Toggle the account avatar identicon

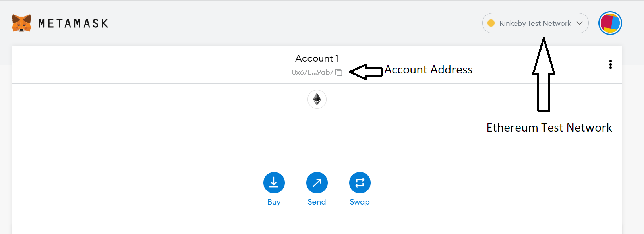[x=610, y=23]
